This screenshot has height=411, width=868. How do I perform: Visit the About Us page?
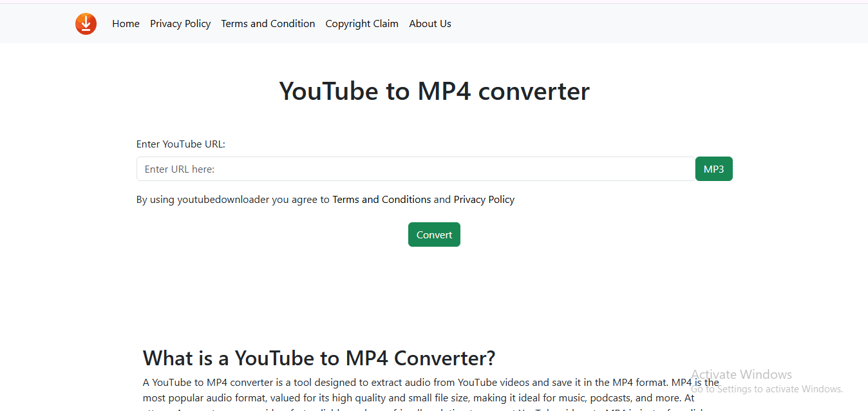(430, 24)
